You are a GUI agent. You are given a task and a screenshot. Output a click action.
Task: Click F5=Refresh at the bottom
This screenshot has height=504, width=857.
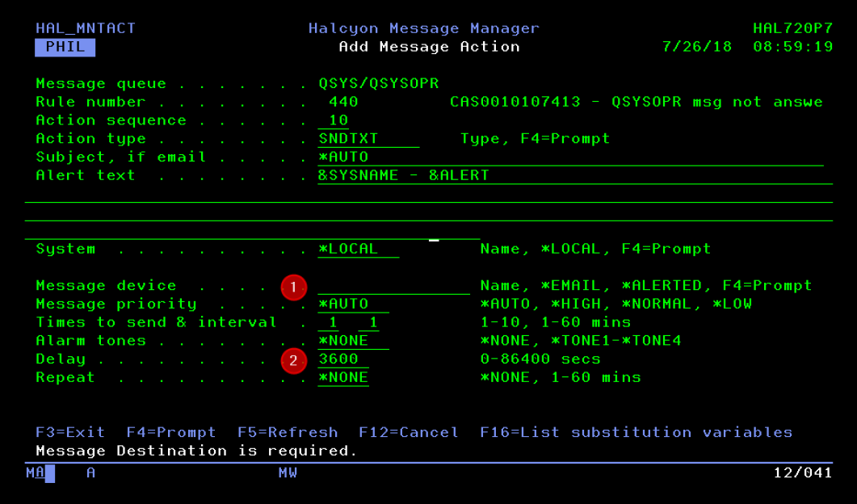288,433
